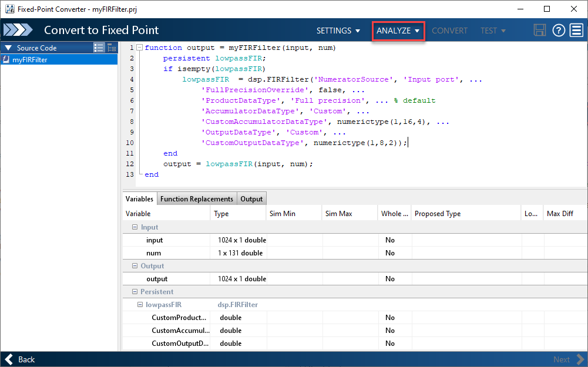Open the ANALYZE dropdown menu
The image size is (588, 367).
click(x=398, y=31)
